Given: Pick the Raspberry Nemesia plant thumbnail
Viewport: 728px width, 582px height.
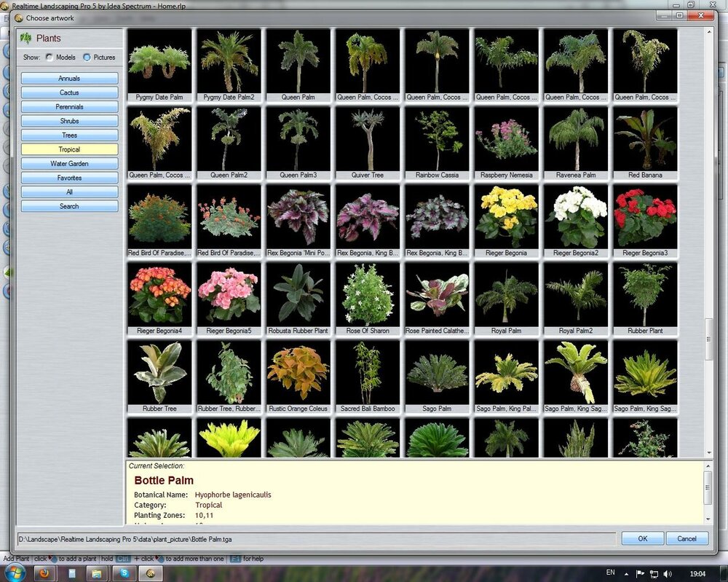Looking at the screenshot, I should [506, 139].
